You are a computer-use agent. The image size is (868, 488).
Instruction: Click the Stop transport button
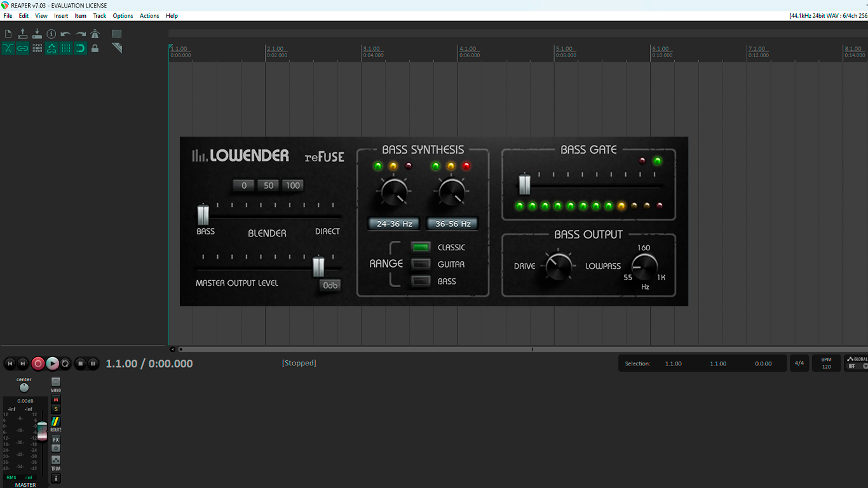point(80,363)
